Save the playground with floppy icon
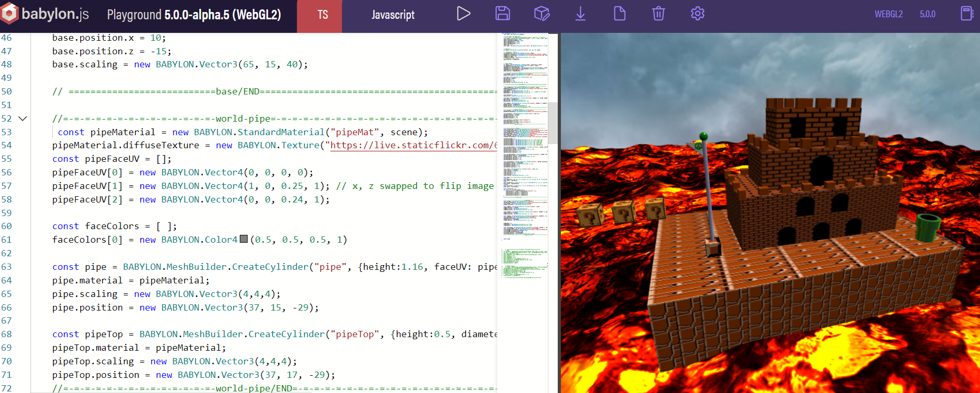Viewport: 980px width, 393px height. pyautogui.click(x=503, y=14)
